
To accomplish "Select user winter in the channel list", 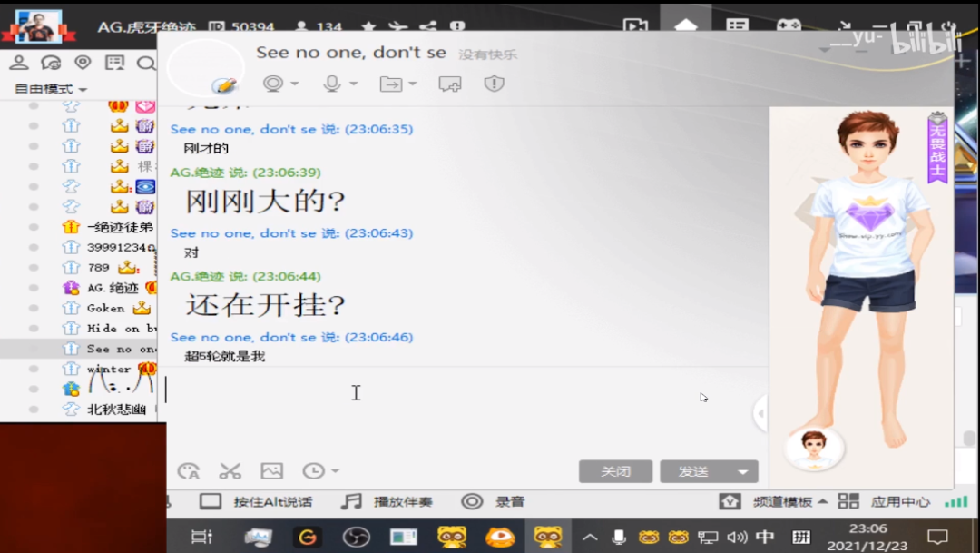I will click(x=109, y=369).
